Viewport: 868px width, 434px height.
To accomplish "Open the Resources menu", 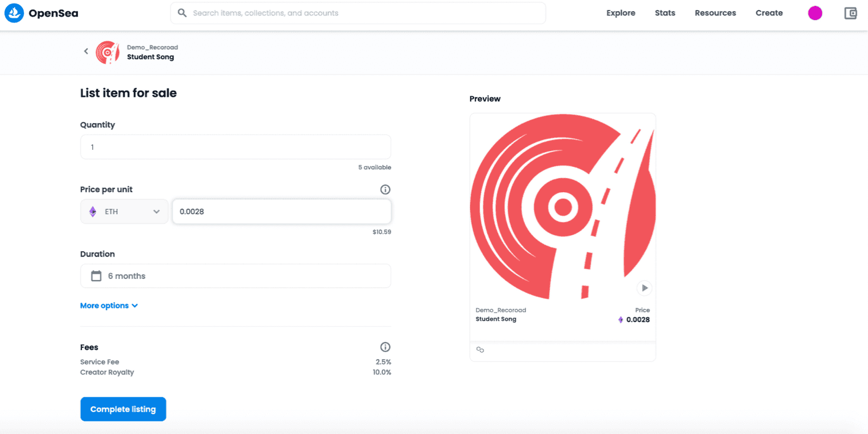I will (715, 13).
